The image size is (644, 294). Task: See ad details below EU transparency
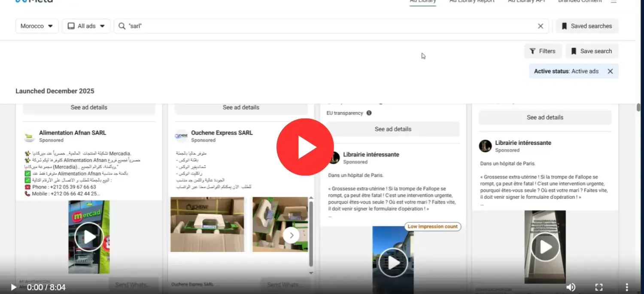point(393,129)
